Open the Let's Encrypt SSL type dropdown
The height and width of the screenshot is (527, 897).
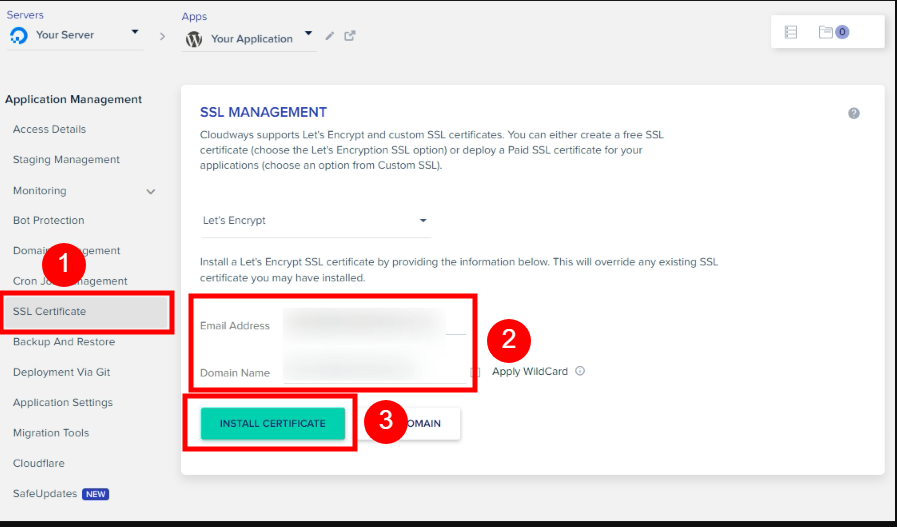pos(316,221)
